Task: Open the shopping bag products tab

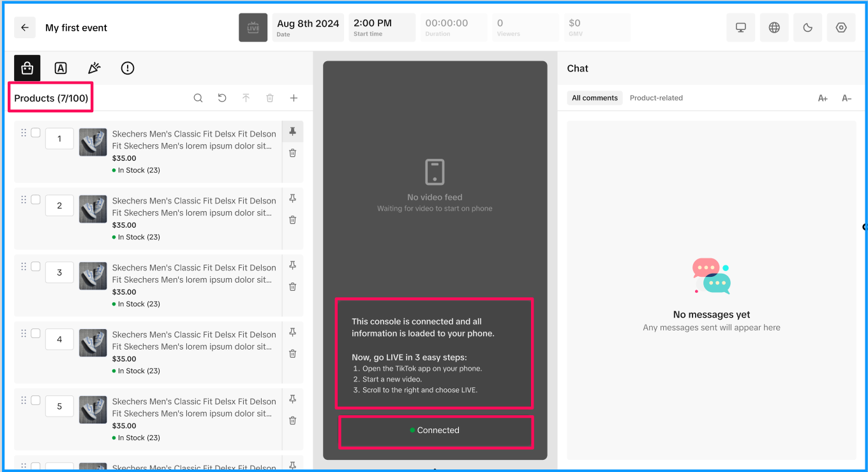Action: 27,68
